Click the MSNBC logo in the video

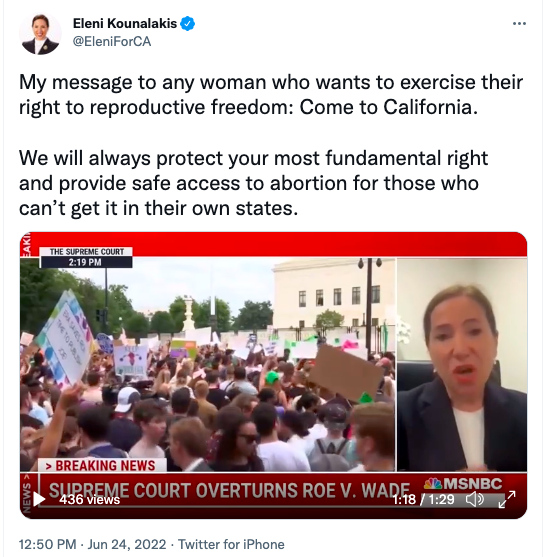pos(463,483)
